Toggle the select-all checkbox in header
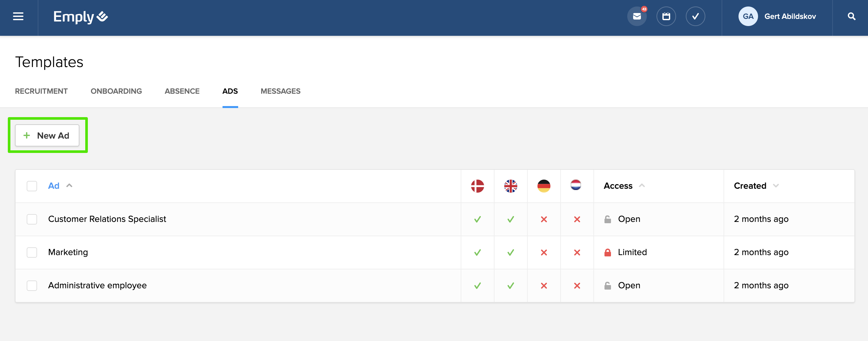The width and height of the screenshot is (868, 341). (x=32, y=186)
